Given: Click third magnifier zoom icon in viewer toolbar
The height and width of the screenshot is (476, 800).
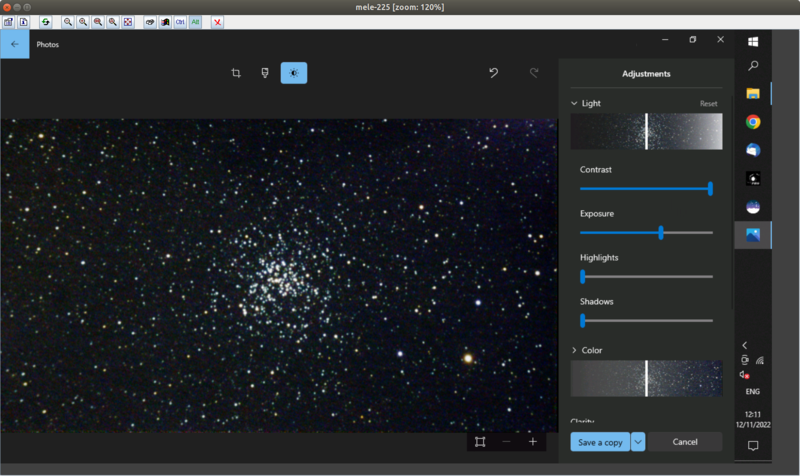Looking at the screenshot, I should [97, 22].
